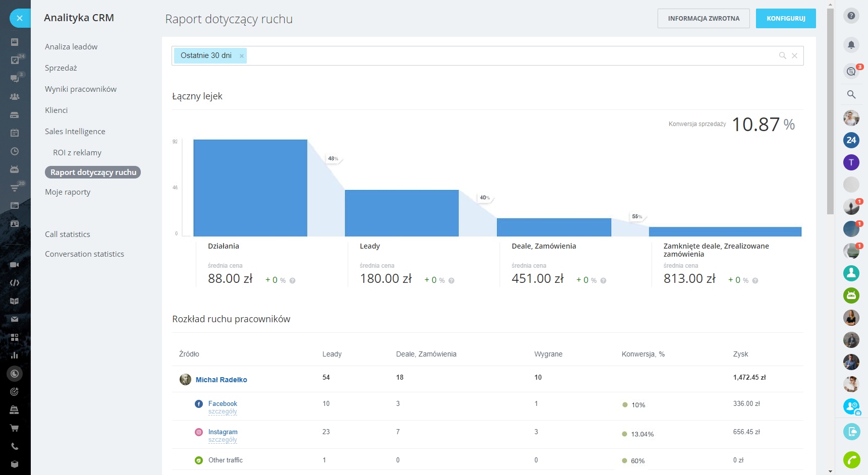Click the video camera icon in sidebar

pos(15,265)
